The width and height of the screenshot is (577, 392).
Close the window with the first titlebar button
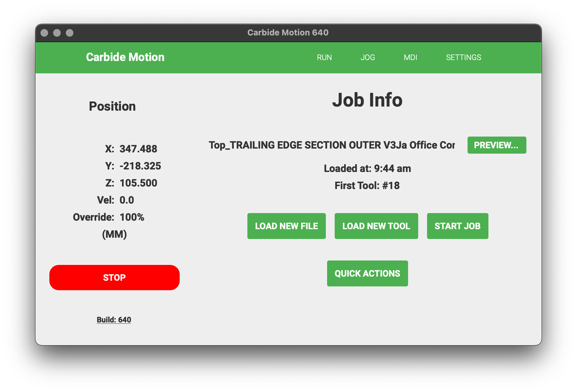tap(44, 33)
